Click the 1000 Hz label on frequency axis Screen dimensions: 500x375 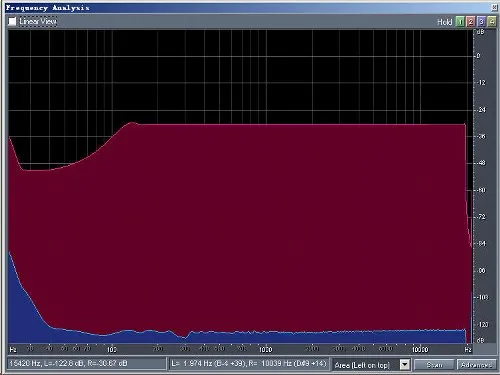click(265, 349)
